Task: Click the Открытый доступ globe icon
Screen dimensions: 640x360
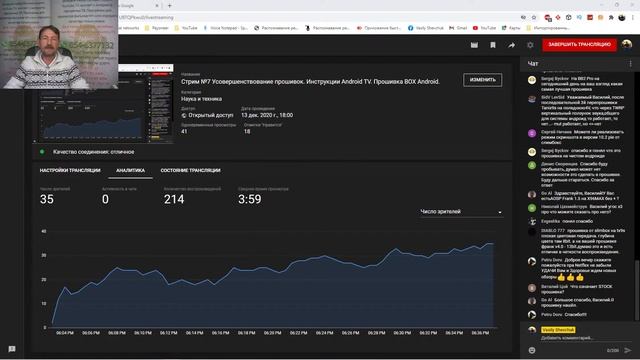Action: (184, 116)
